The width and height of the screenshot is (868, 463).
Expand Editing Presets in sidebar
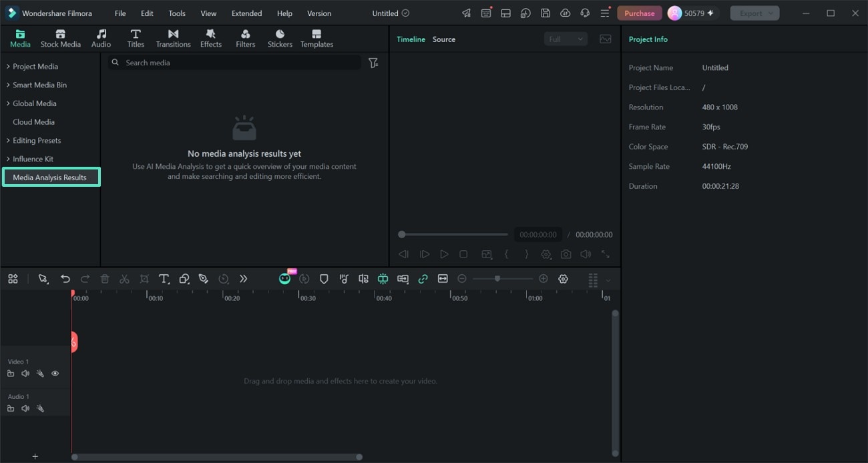8,141
